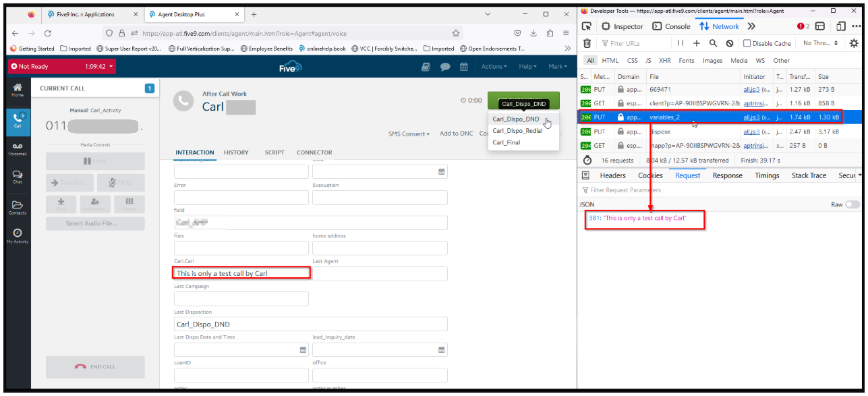
Task: Bookmark this page with the star icon
Action: pyautogui.click(x=456, y=32)
